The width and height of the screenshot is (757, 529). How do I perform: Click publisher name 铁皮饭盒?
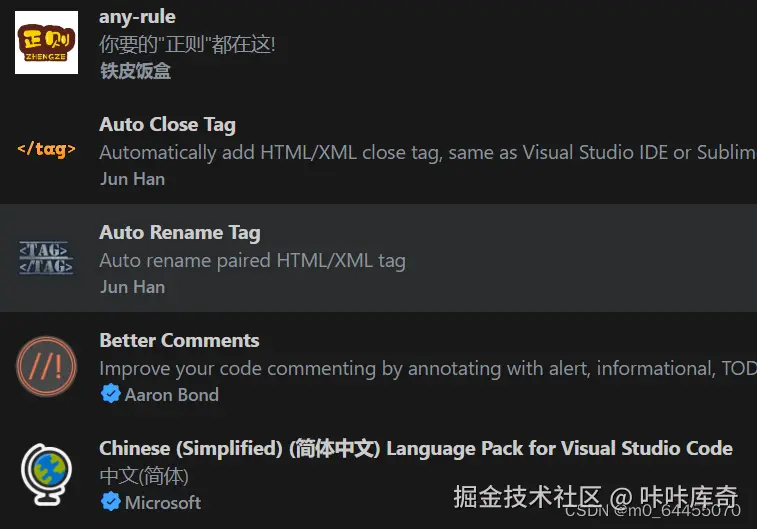point(135,71)
